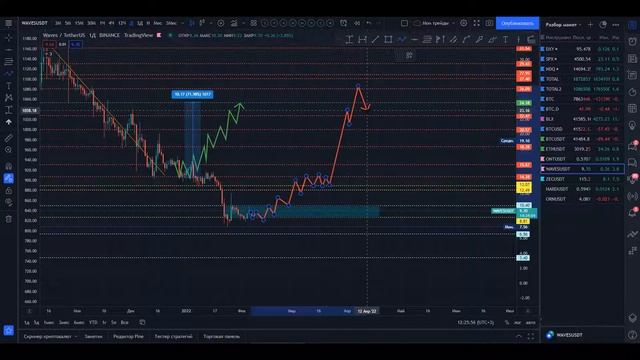Select ETHUSDT in the watchlist
This screenshot has height=360, width=640.
pyautogui.click(x=582, y=149)
